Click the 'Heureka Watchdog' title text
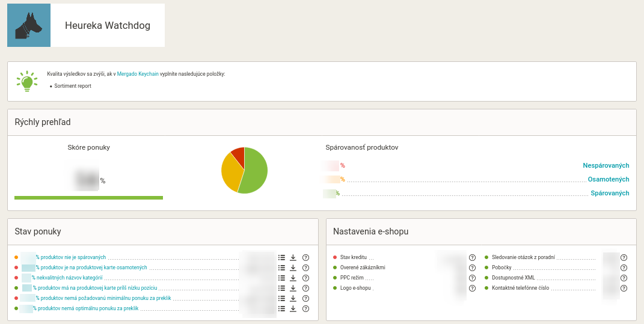The height and width of the screenshot is (324, 644). 108,25
